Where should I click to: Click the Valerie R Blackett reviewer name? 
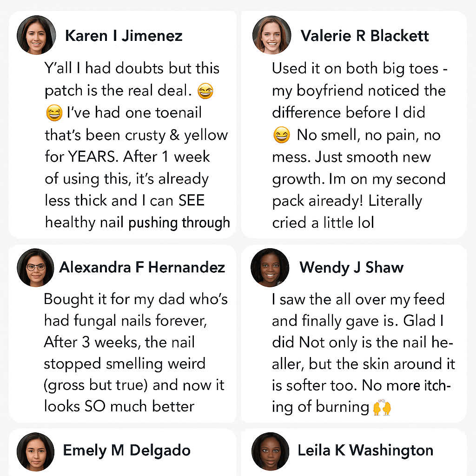(x=364, y=36)
